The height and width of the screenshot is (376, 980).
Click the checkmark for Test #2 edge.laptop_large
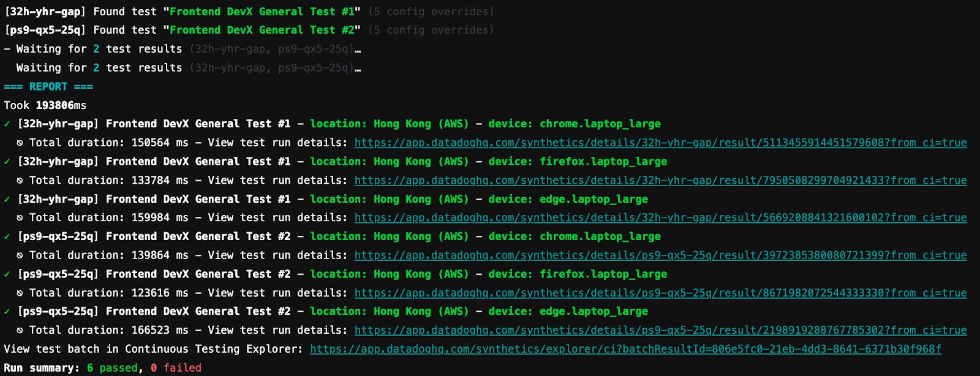point(7,312)
